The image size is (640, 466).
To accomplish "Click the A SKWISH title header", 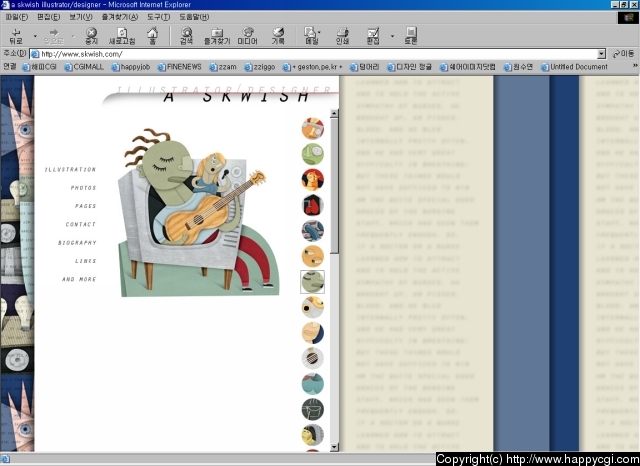I will coord(236,97).
